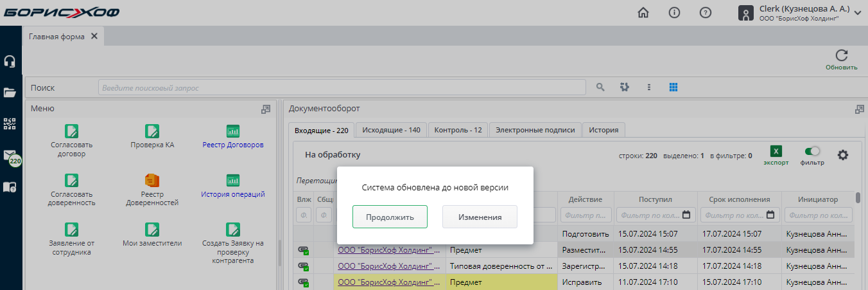This screenshot has width=868, height=290.
Task: Click the Обновить refresh icon
Action: tap(841, 56)
